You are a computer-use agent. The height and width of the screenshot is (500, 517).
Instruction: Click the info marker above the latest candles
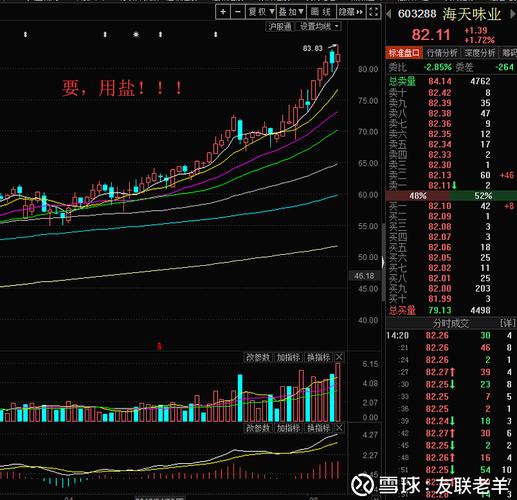216,34
